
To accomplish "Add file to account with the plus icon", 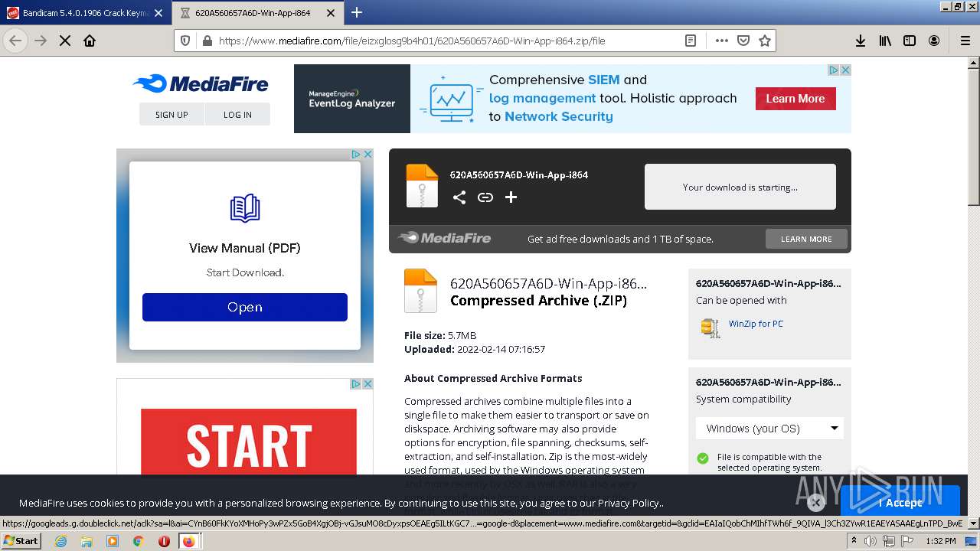I will pyautogui.click(x=511, y=197).
